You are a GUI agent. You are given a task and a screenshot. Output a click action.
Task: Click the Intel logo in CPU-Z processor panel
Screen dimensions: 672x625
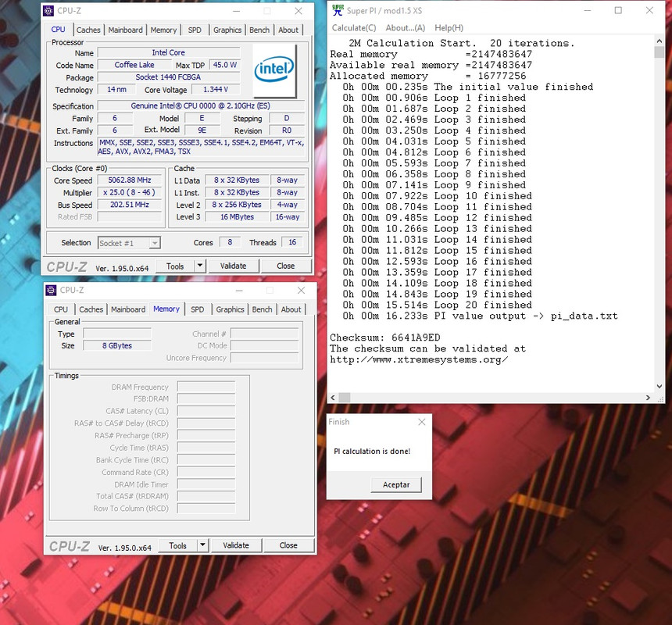[274, 70]
